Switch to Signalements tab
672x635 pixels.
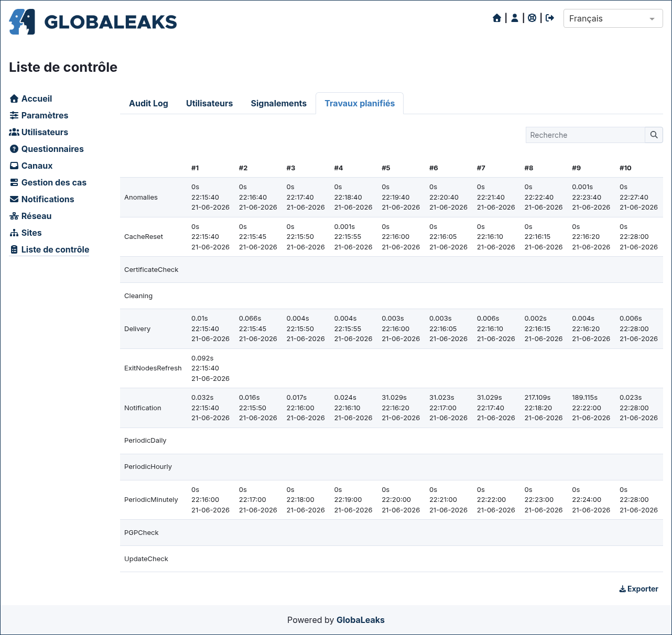point(278,103)
